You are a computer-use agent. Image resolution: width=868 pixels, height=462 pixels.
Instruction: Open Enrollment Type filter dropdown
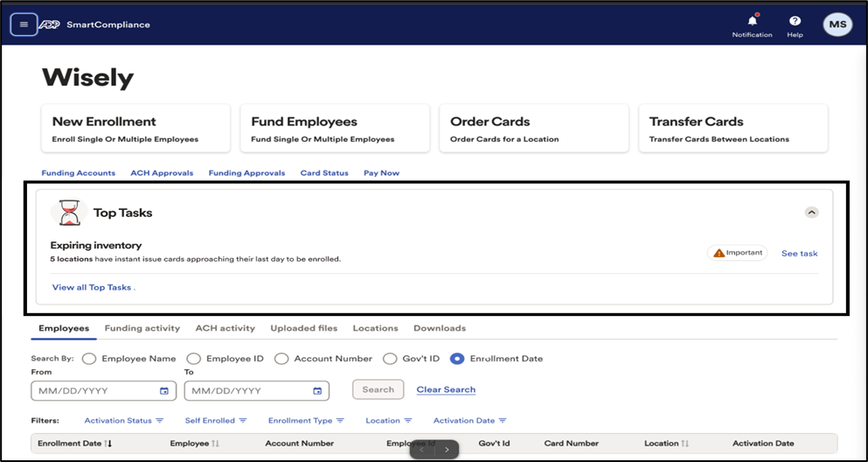pos(306,421)
